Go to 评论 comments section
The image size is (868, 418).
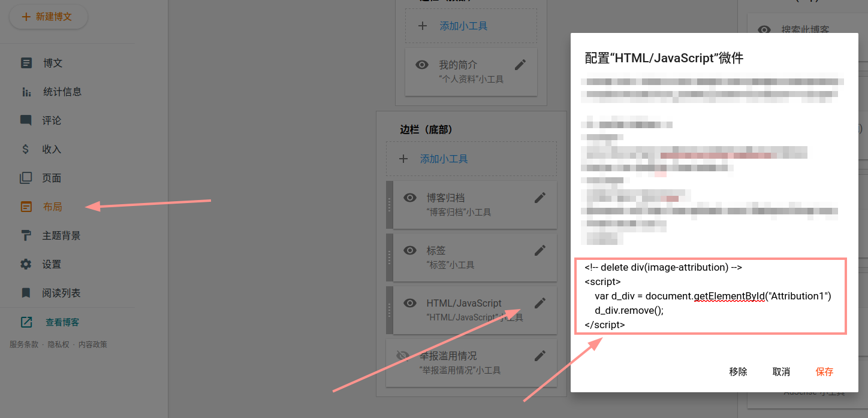pos(52,120)
